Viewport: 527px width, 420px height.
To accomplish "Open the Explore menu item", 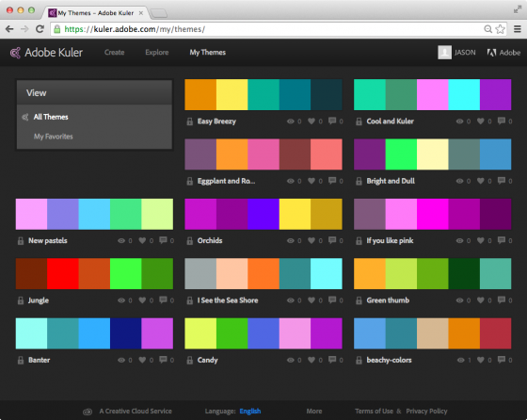I will (x=157, y=53).
